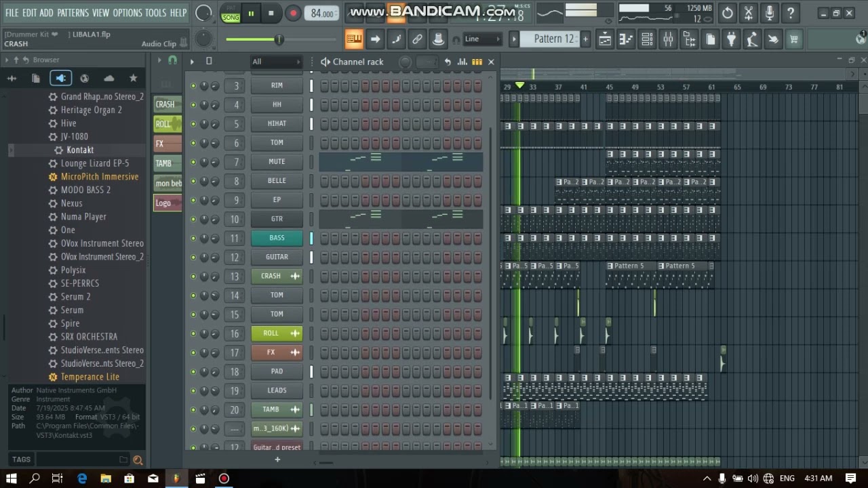The height and width of the screenshot is (488, 868).
Task: Click the auto-scroll arrow icon
Action: (375, 39)
